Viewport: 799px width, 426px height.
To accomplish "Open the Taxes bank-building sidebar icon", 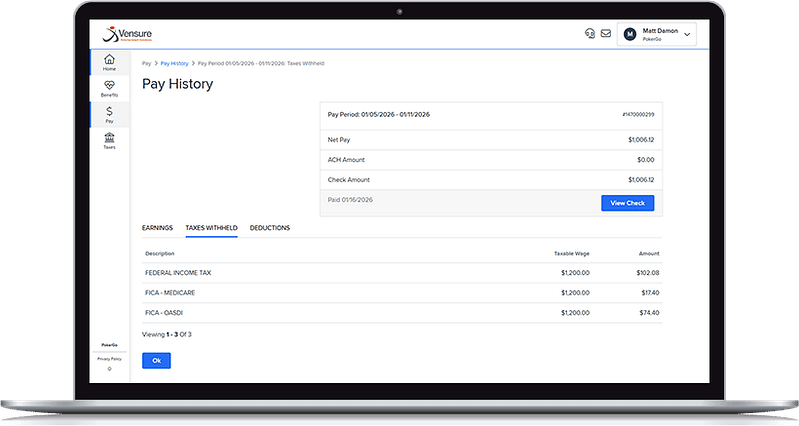I will (110, 138).
